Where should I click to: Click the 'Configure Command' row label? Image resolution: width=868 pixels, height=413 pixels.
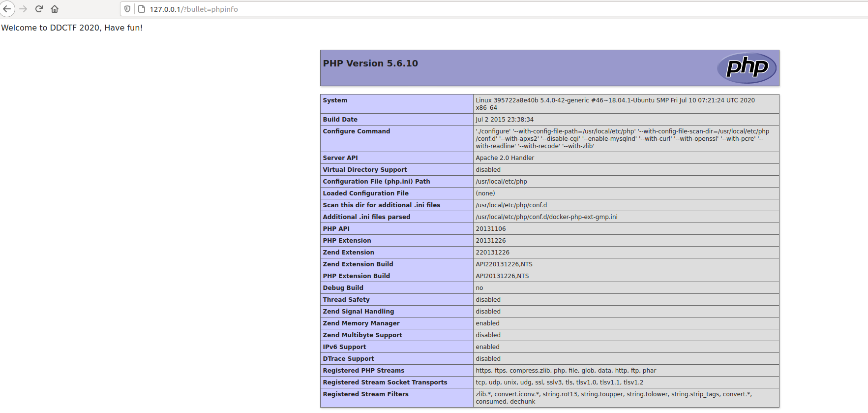point(356,131)
